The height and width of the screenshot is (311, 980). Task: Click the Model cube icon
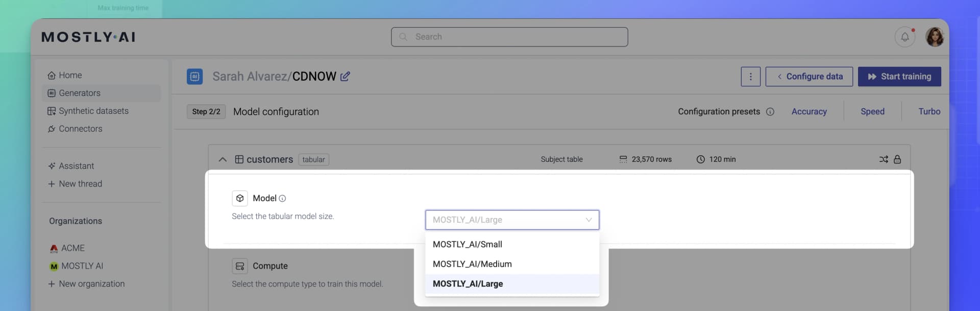click(x=240, y=198)
